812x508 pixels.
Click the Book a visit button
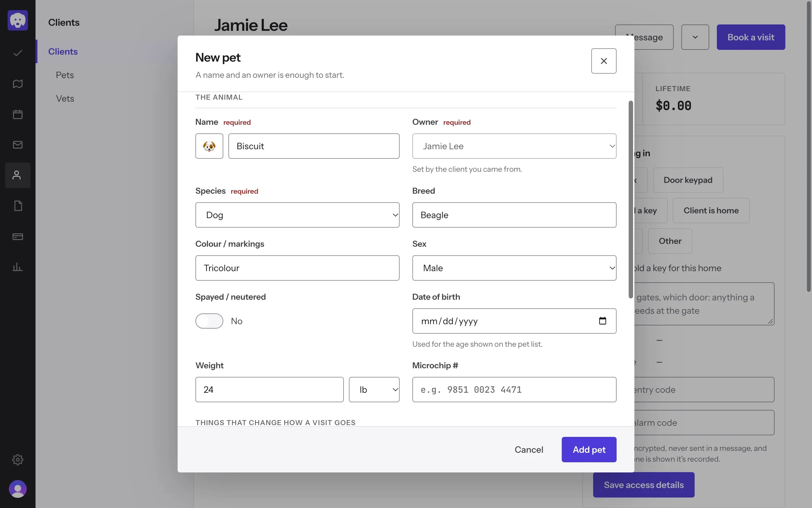click(750, 37)
